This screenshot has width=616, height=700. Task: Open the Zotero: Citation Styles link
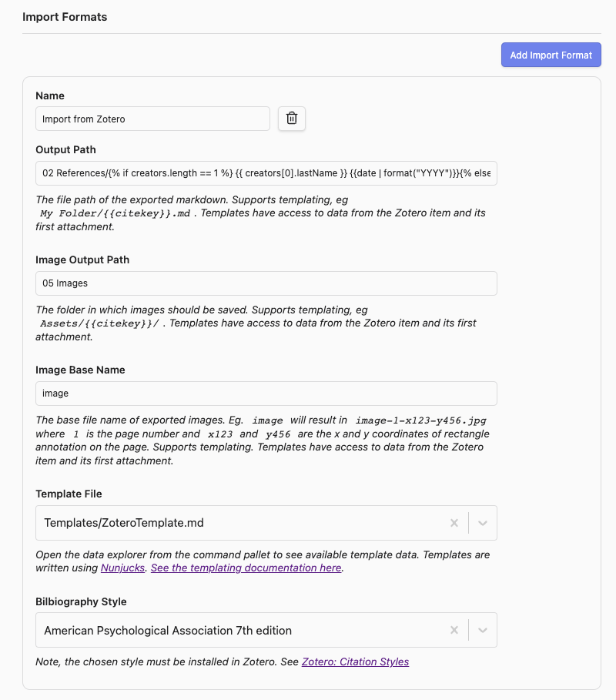click(x=355, y=661)
